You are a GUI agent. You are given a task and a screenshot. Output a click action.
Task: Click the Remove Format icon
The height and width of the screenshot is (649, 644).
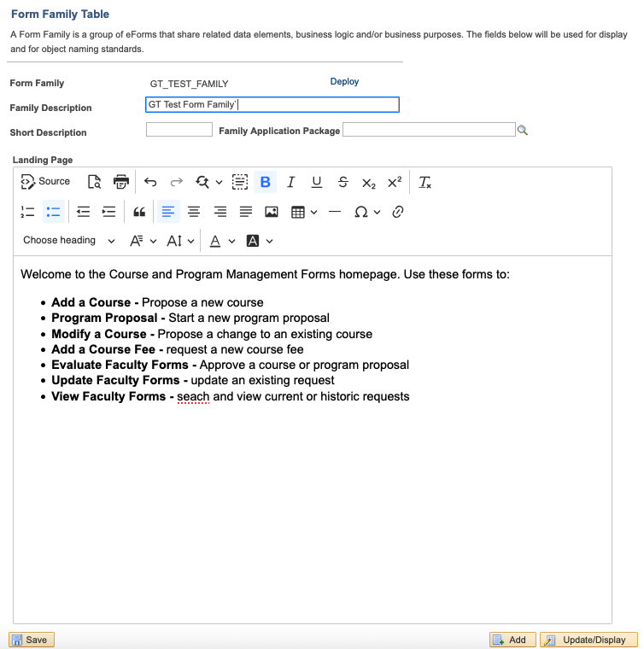point(424,182)
